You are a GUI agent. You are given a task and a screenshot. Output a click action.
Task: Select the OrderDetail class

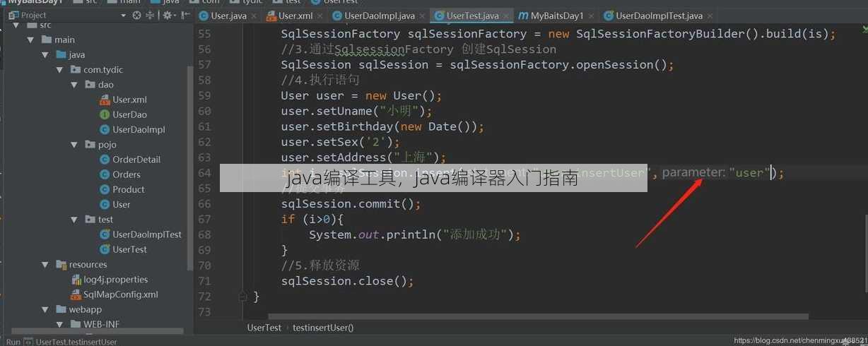pos(136,160)
